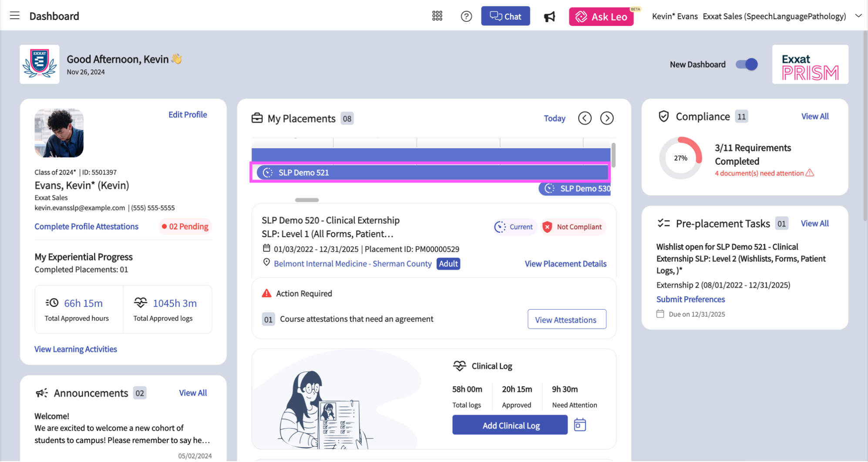Click View Attestations button
868x462 pixels.
pos(566,319)
